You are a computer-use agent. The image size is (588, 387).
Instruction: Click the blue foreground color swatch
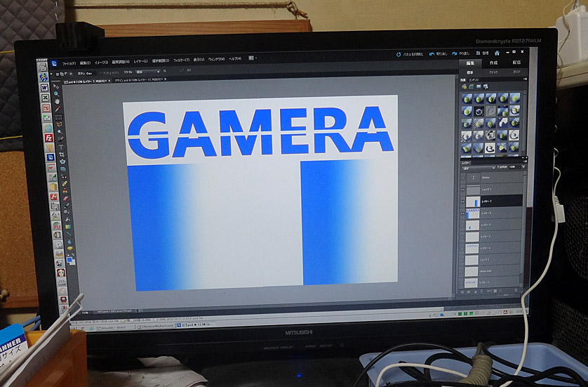click(x=69, y=258)
